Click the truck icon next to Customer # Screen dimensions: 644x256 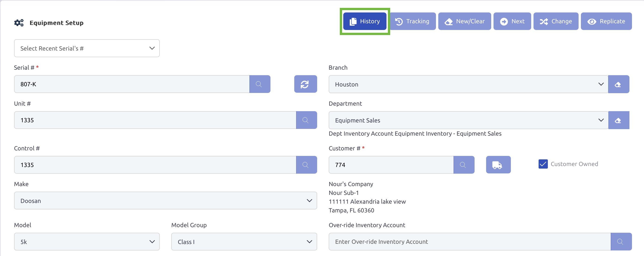(498, 165)
